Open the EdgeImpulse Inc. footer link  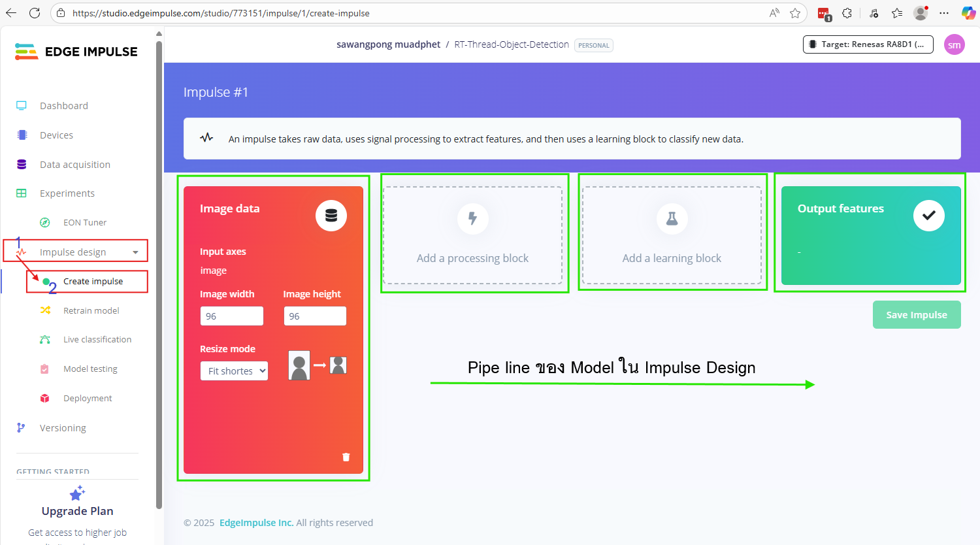pyautogui.click(x=256, y=523)
